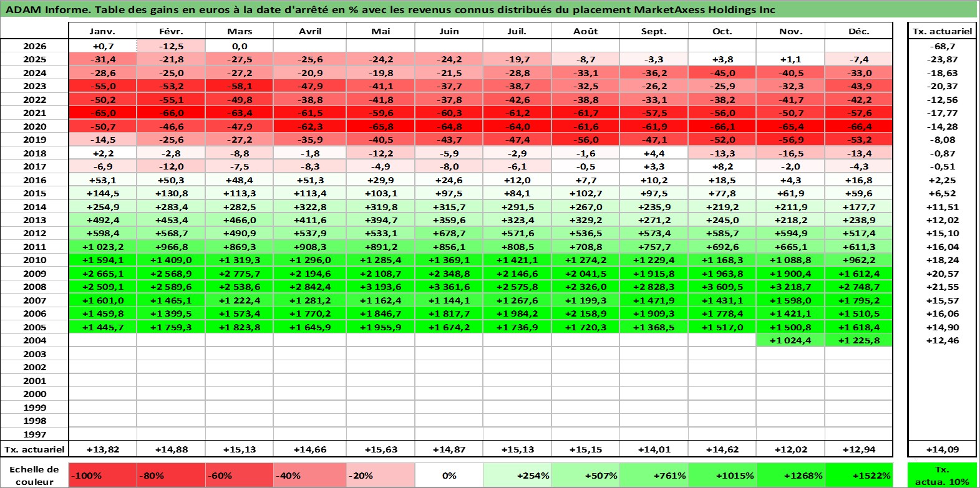The width and height of the screenshot is (980, 488).
Task: Click the +254% light green swatch
Action: click(x=517, y=475)
